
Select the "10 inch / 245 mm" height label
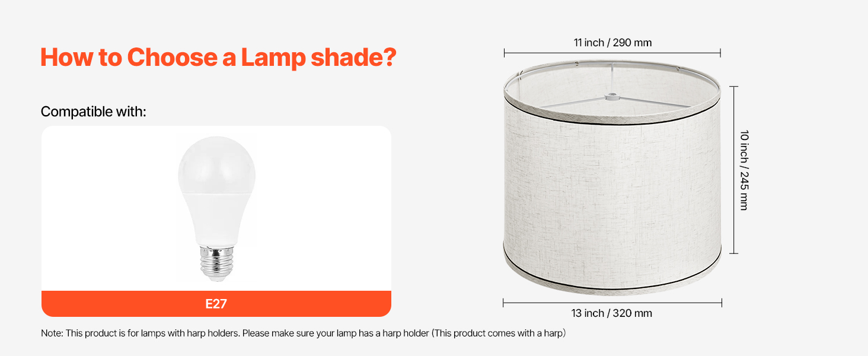744,170
